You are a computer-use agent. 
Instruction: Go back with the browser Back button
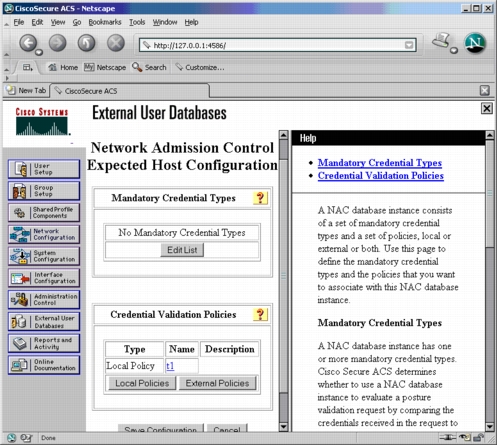28,43
